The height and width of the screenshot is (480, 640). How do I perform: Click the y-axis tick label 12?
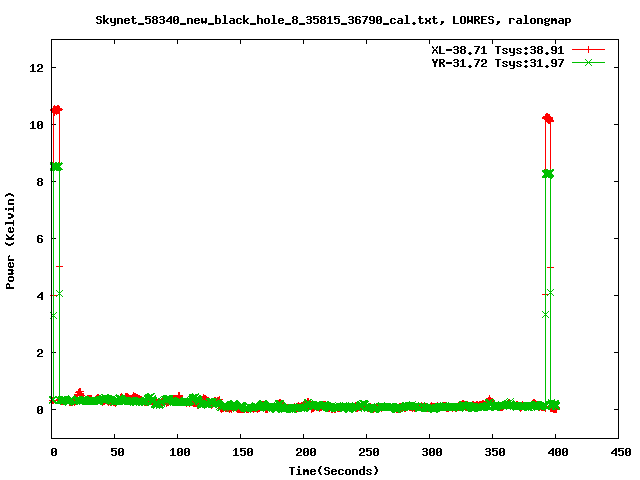coord(38,68)
